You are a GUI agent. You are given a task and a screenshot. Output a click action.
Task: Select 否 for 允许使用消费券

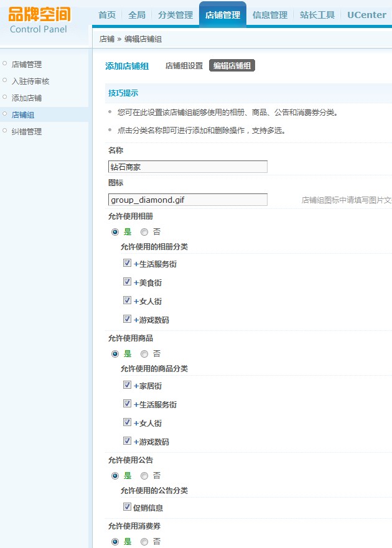[x=144, y=542]
